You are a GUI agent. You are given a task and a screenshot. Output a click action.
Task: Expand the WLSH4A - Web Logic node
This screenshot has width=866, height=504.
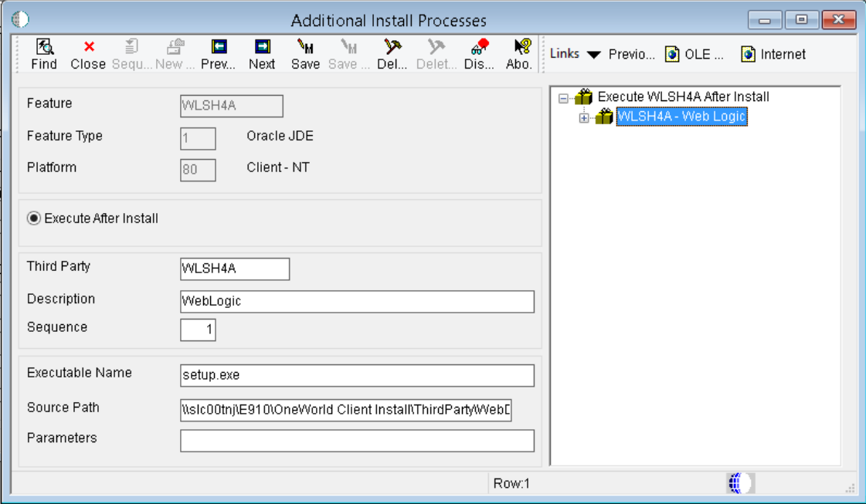tap(584, 117)
